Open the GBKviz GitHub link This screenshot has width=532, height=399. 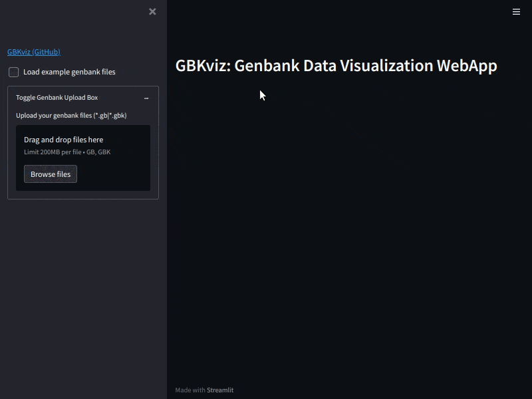(33, 51)
